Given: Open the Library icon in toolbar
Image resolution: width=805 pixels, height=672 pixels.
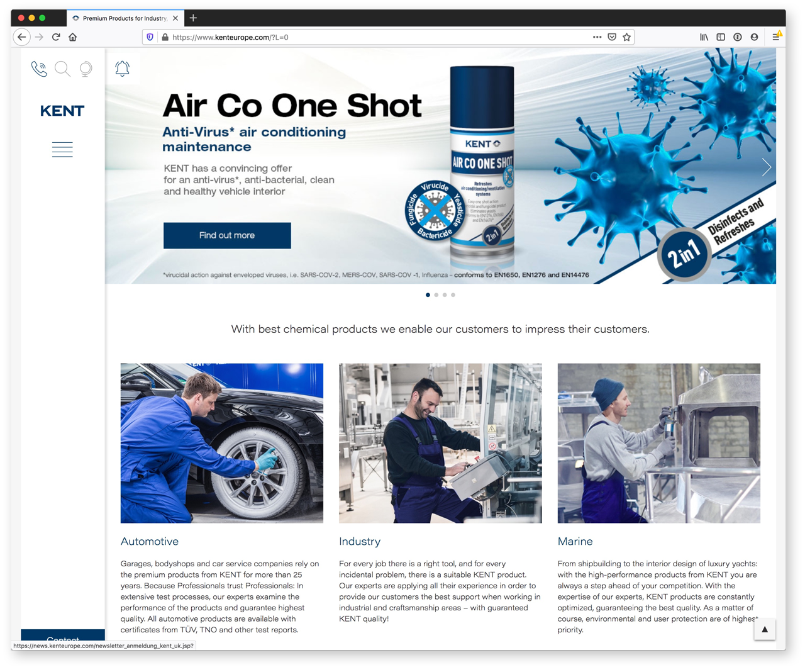Looking at the screenshot, I should coord(704,37).
